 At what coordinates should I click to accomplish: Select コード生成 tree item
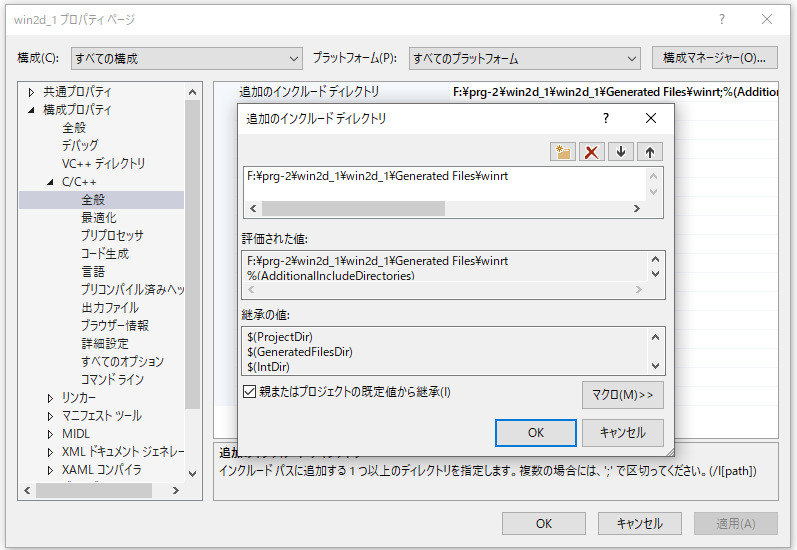coord(105,254)
